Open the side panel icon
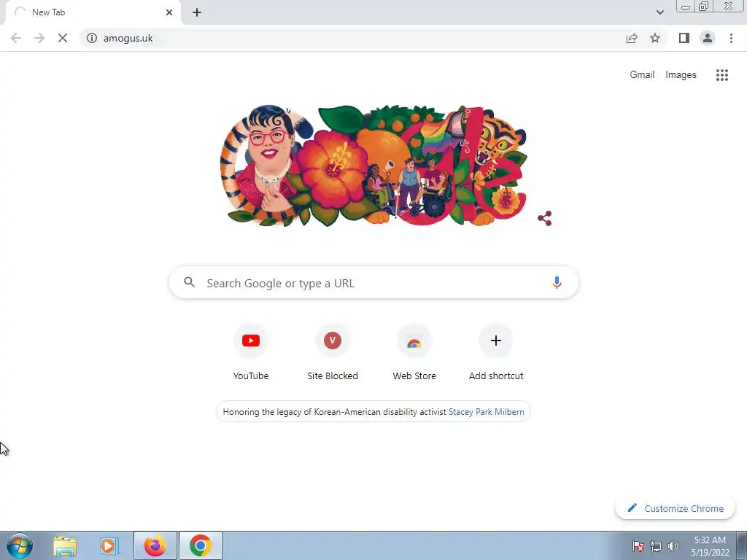This screenshot has width=747, height=560. (x=684, y=38)
